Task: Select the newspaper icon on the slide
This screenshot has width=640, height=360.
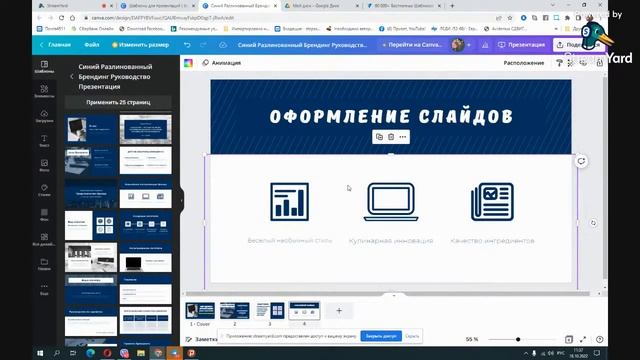Action: [492, 202]
